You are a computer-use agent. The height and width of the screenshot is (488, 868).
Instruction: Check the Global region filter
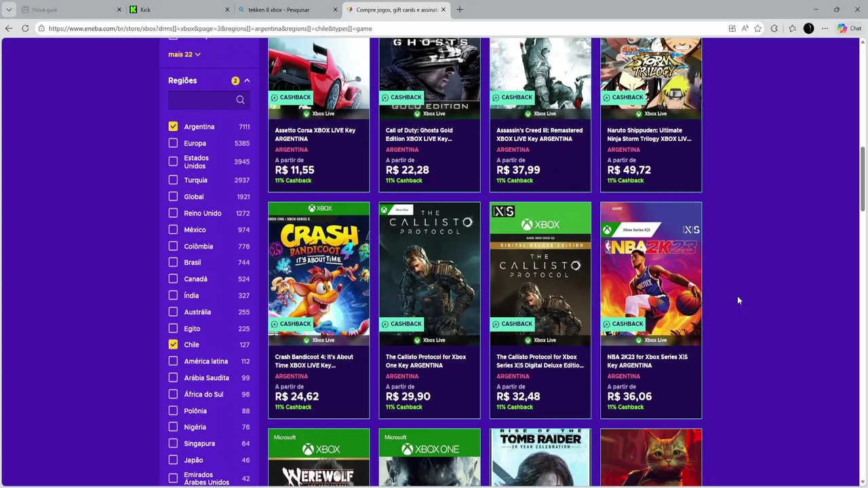tap(173, 197)
